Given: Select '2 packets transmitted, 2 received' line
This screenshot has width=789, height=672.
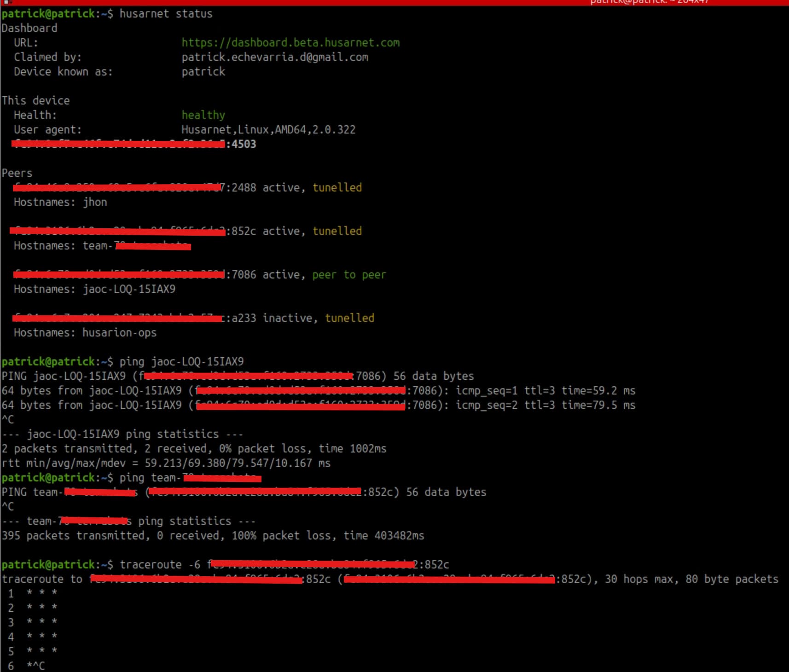Looking at the screenshot, I should [x=194, y=449].
